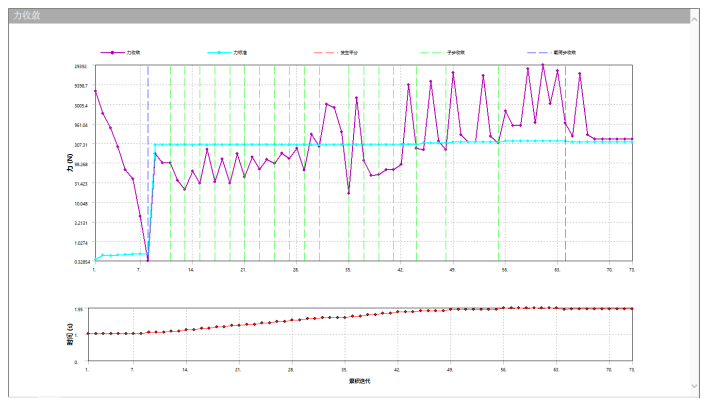The image size is (704, 406).
Task: Click the top force axis maximum value
Action: coord(81,66)
